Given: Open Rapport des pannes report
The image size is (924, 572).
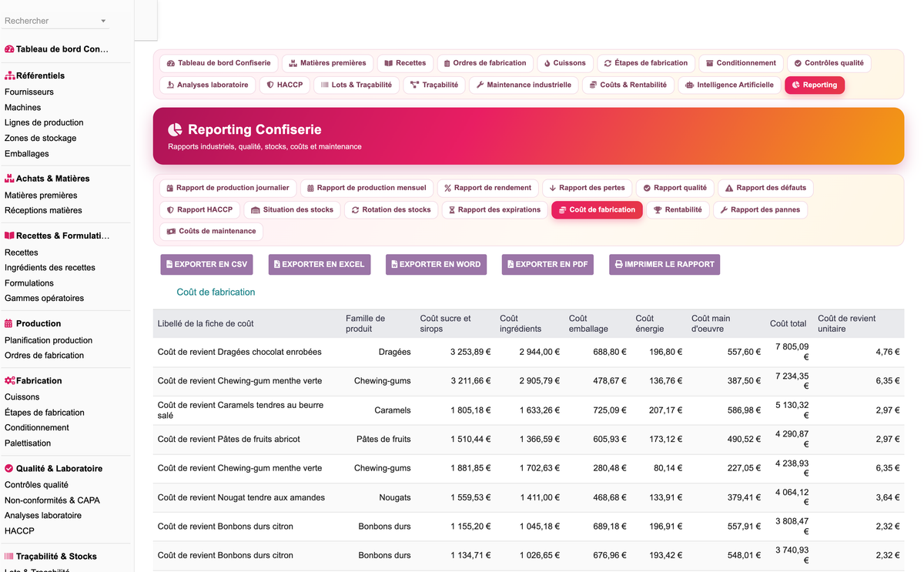Looking at the screenshot, I should tap(760, 209).
